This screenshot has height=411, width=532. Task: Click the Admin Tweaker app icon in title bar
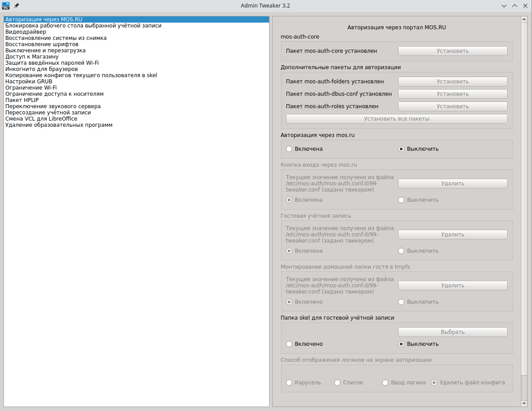tap(6, 6)
